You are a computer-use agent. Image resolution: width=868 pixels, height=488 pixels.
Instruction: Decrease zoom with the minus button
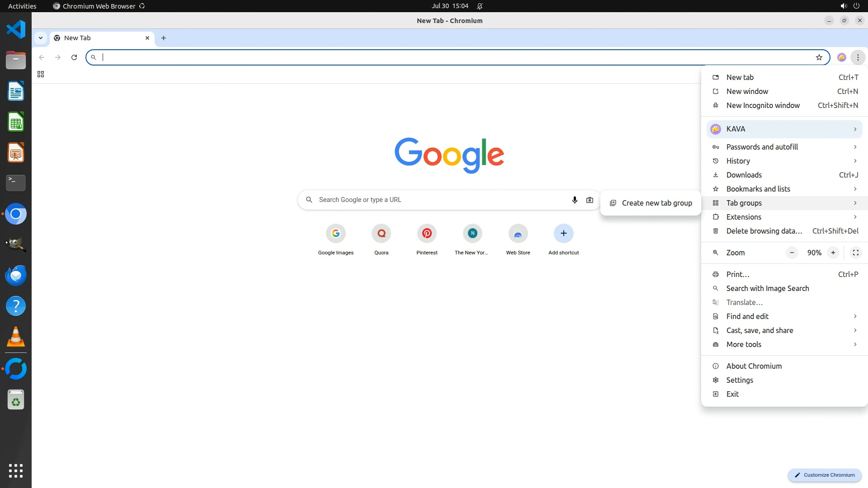(x=792, y=253)
